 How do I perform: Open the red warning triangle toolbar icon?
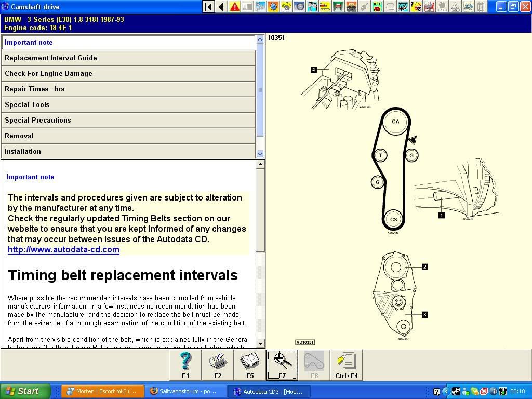click(x=234, y=6)
